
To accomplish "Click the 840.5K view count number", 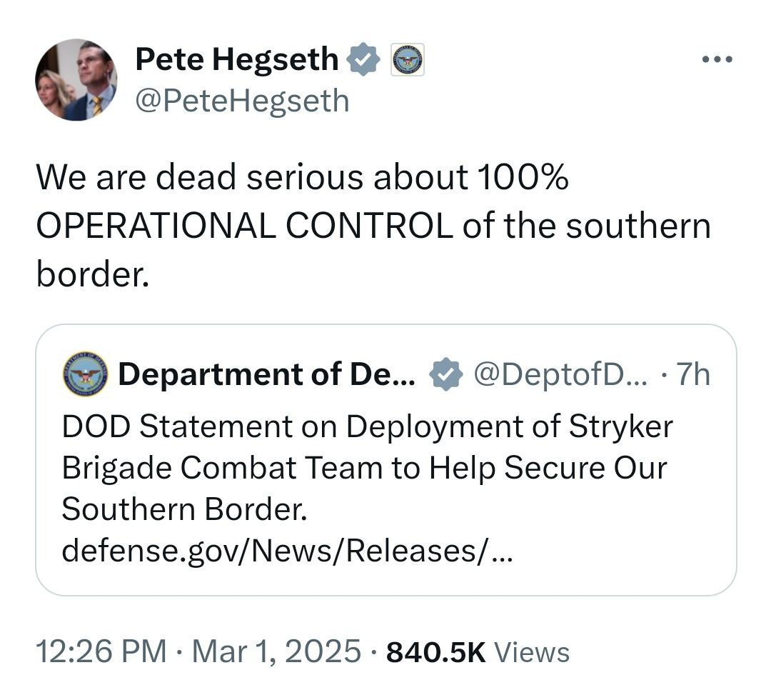I will pos(435,651).
